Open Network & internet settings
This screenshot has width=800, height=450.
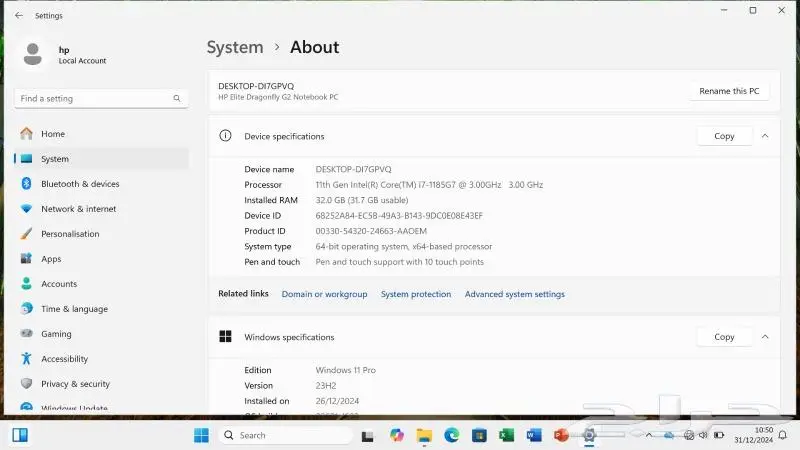point(102,209)
